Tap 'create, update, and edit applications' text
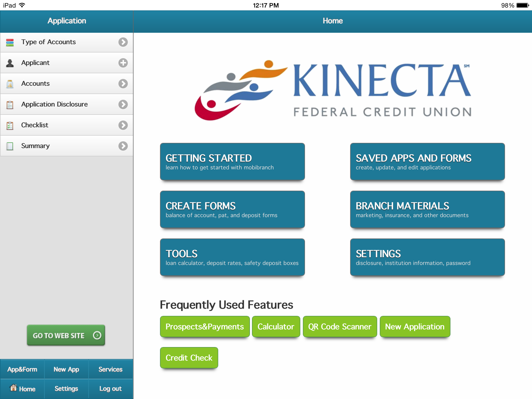 tap(403, 168)
